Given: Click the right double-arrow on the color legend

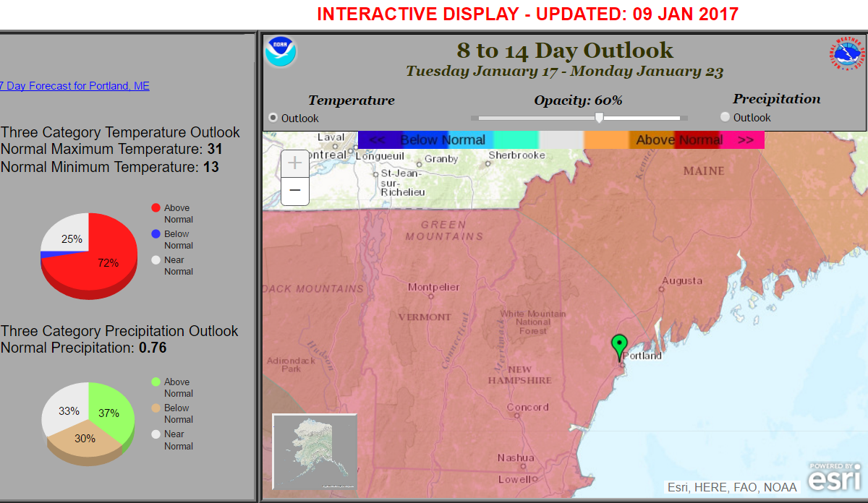Looking at the screenshot, I should click(746, 140).
